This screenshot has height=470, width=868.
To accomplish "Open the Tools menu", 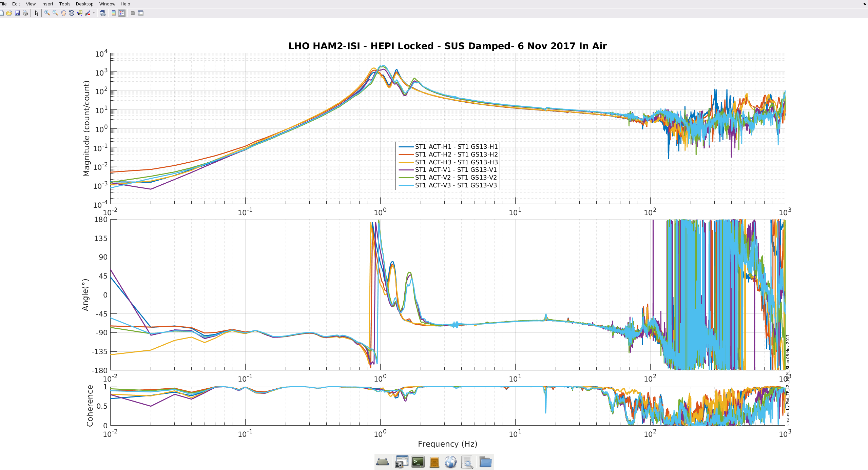I will 64,4.
